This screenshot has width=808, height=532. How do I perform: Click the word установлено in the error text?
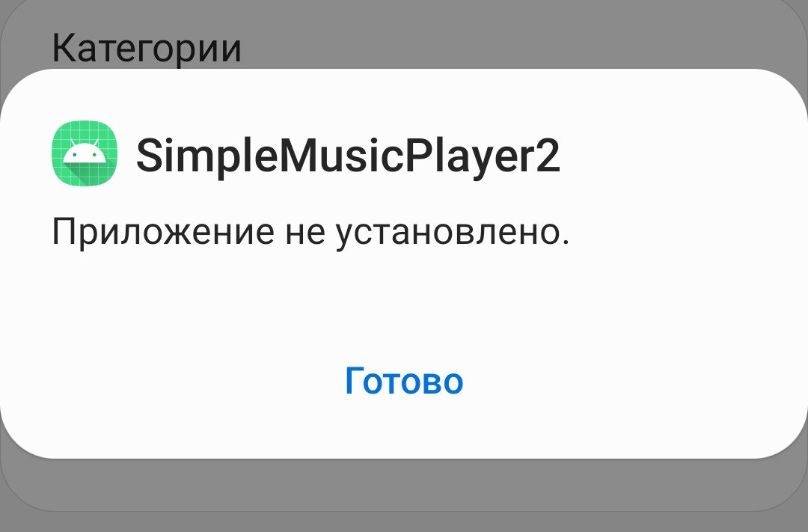click(452, 233)
